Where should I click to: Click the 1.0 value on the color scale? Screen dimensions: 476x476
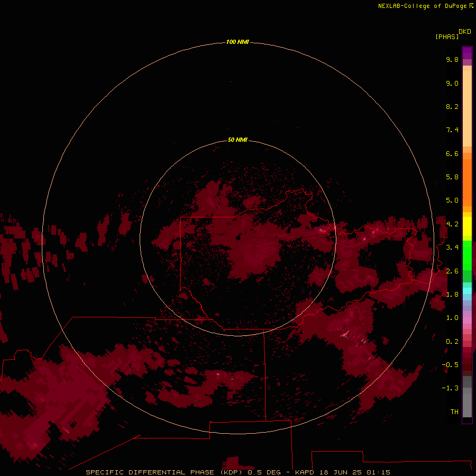452,318
